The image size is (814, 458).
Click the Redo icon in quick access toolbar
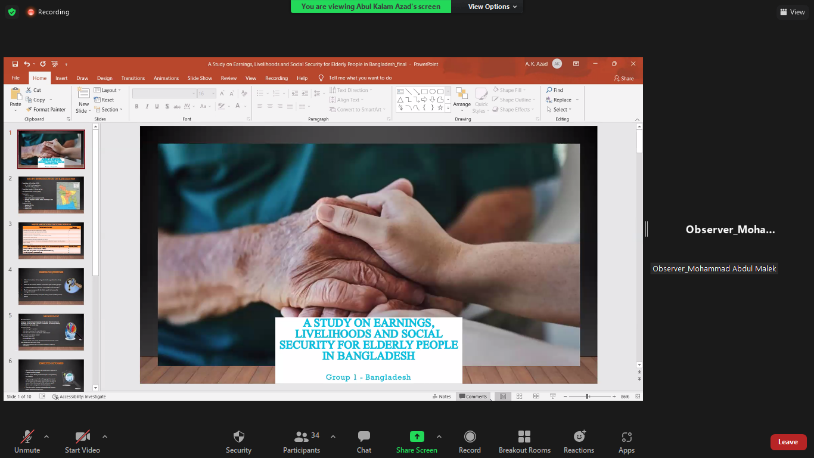[x=43, y=64]
